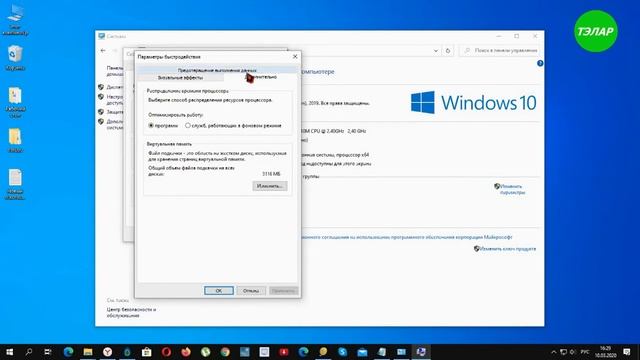Refresh the System window address bar
Viewport: 640px width, 360px height.
point(448,51)
